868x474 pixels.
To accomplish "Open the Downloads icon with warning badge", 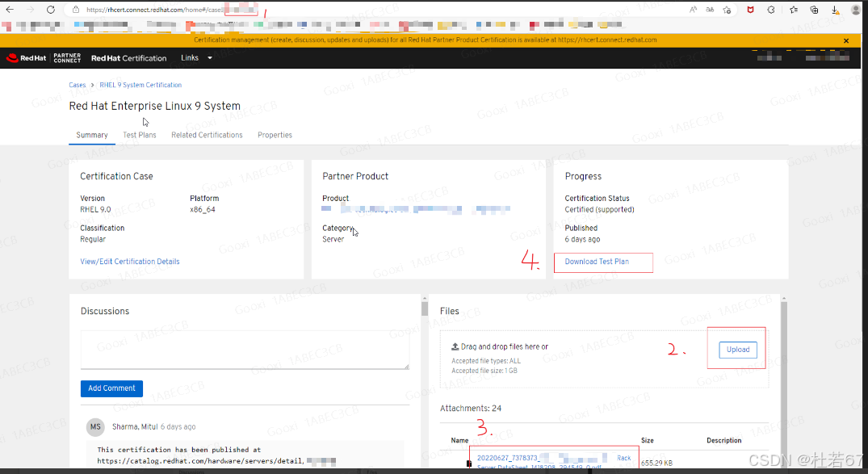I will point(836,10).
